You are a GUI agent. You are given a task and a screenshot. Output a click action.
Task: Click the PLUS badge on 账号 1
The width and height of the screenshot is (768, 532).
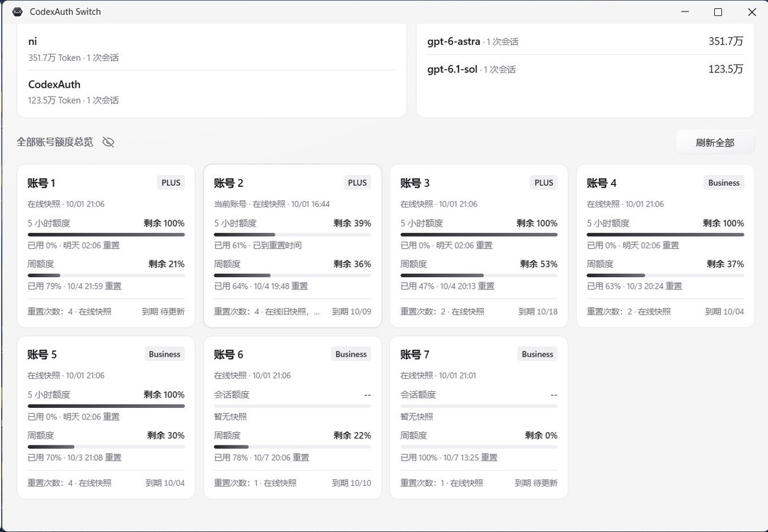pyautogui.click(x=171, y=182)
